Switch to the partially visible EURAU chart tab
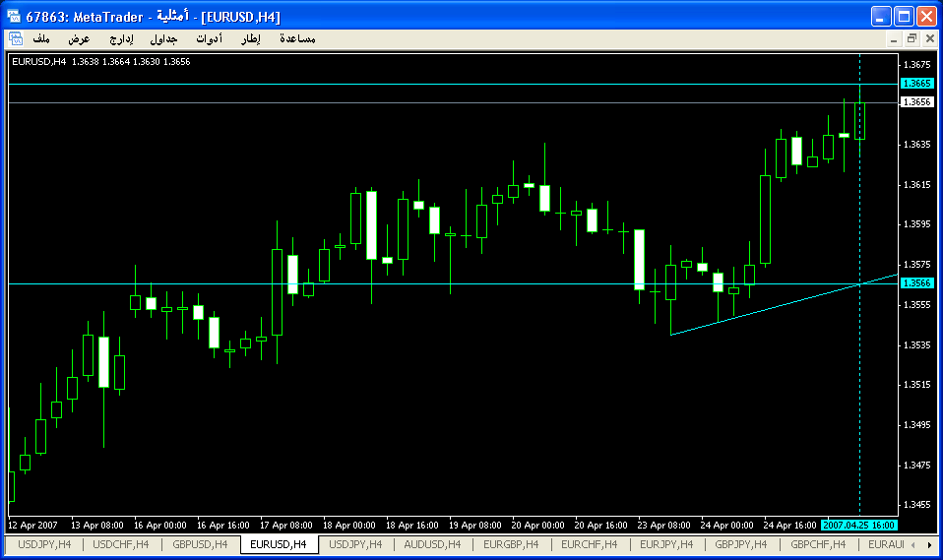Viewport: 943px width, 560px height. point(886,544)
